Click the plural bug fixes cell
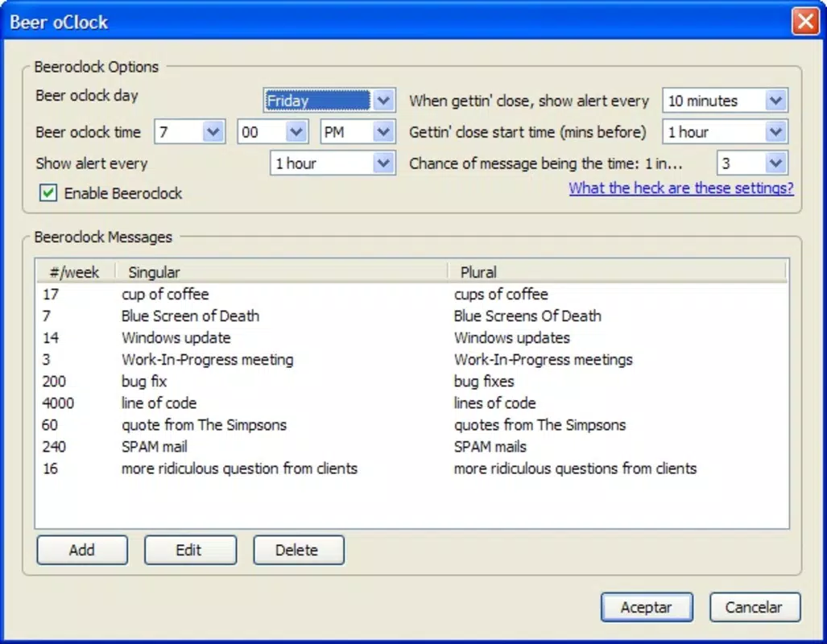This screenshot has width=827, height=644. (484, 382)
